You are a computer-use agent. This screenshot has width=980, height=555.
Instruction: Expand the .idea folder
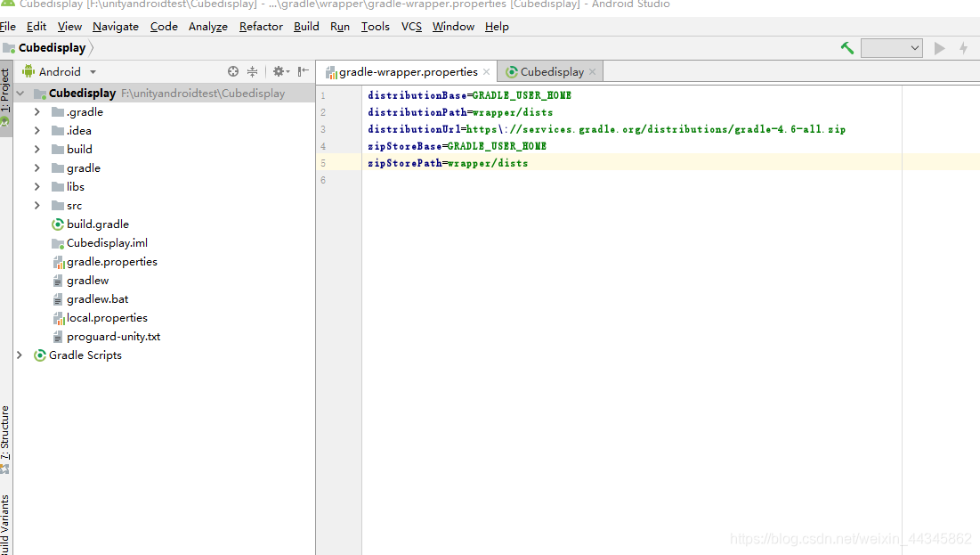36,131
